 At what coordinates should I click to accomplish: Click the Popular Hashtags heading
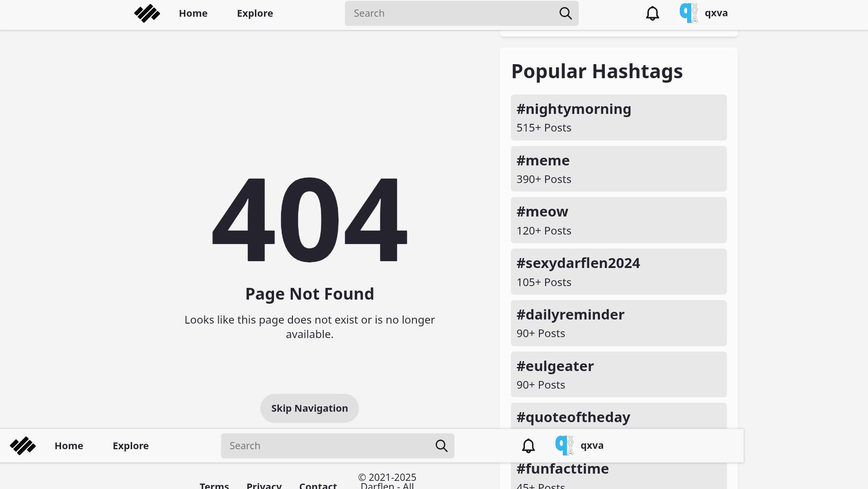(597, 71)
